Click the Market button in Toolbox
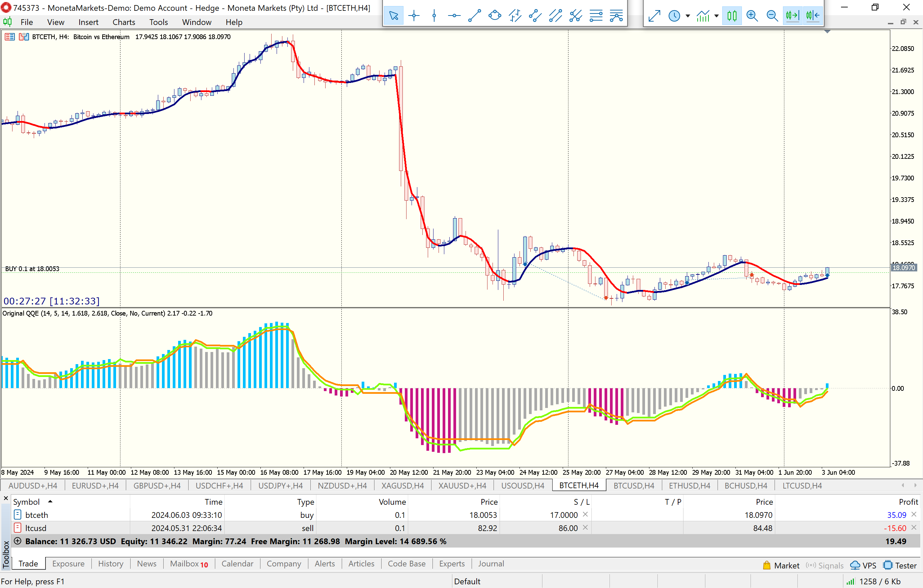 pos(781,565)
